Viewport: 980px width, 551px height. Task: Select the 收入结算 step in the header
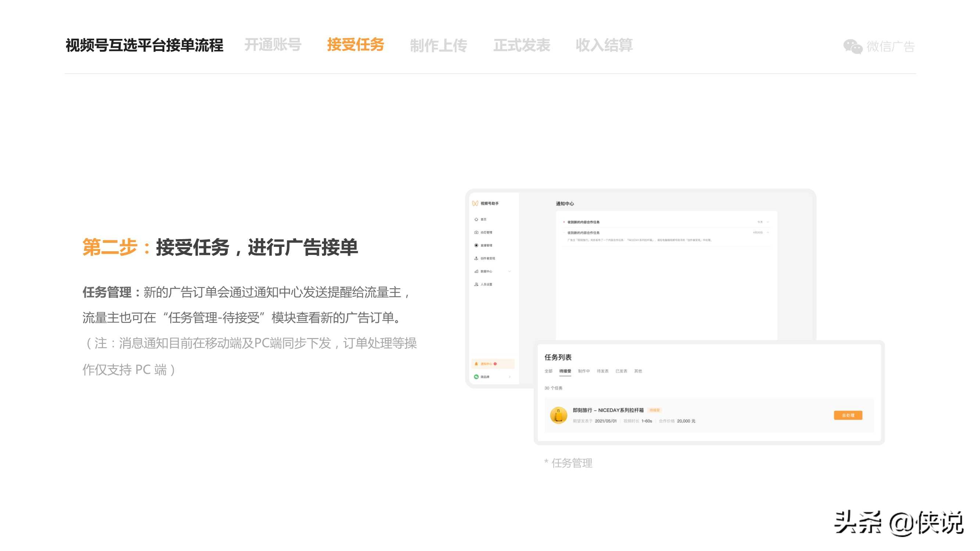click(604, 45)
